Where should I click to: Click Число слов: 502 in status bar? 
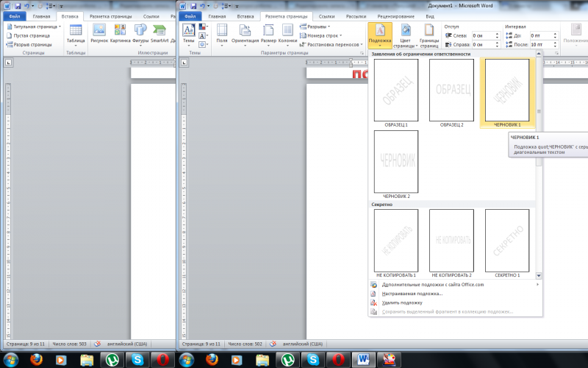click(245, 344)
